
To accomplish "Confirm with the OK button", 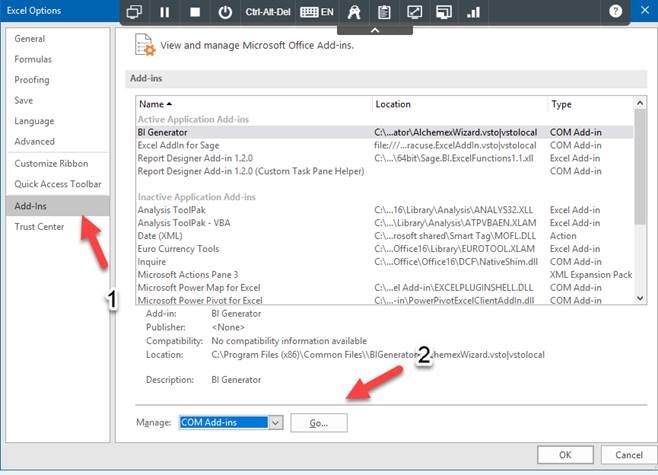I will click(x=565, y=455).
